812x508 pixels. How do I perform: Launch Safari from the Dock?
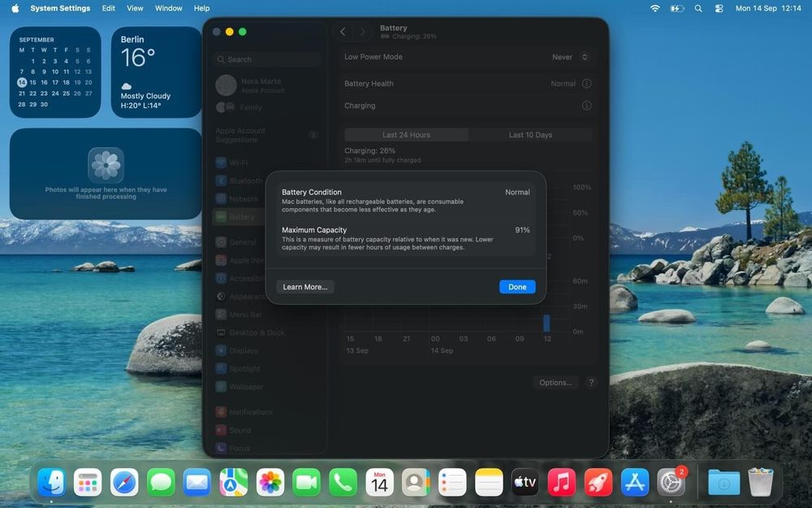pyautogui.click(x=124, y=482)
